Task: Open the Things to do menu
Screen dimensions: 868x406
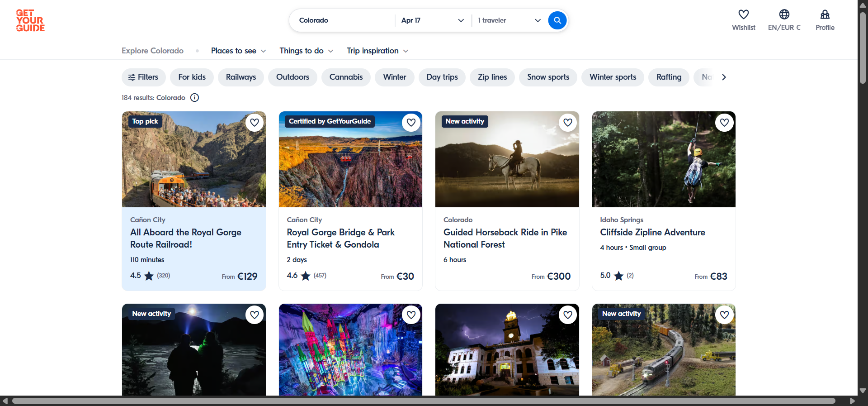Action: click(306, 51)
